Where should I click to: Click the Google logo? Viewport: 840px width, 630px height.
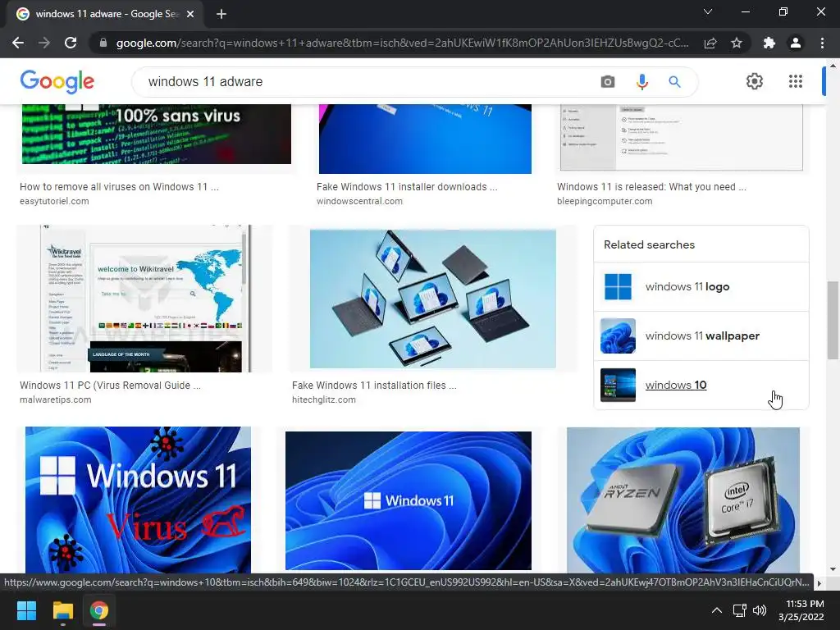[57, 81]
